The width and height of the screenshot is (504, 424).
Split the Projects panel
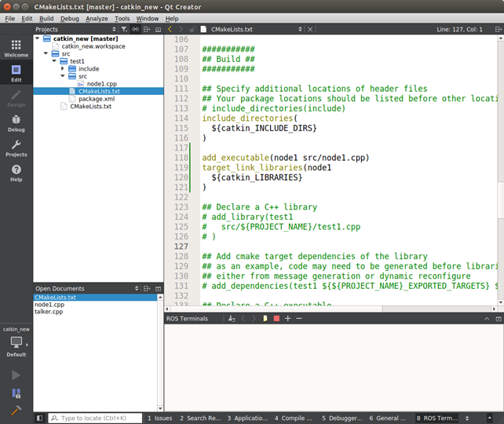click(x=147, y=29)
